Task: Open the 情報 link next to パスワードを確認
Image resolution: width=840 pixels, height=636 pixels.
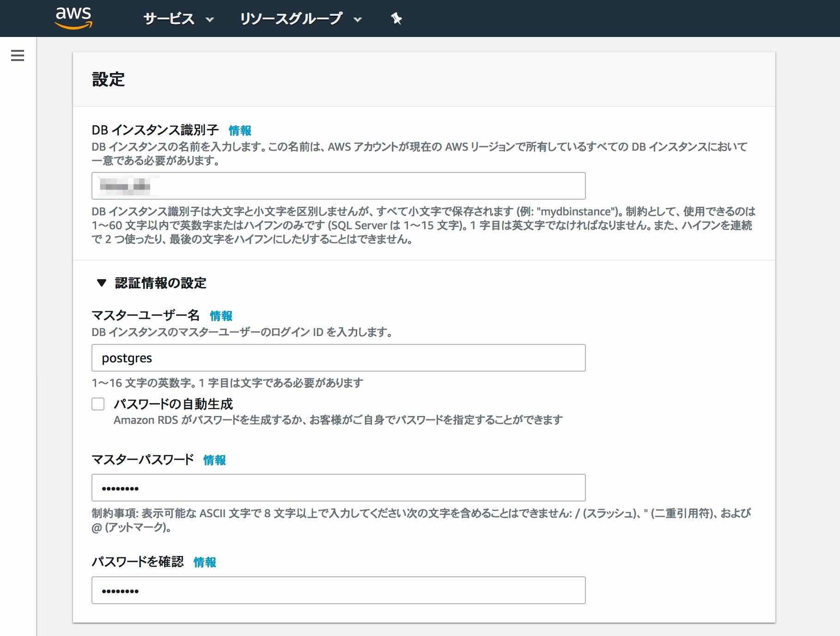Action: pos(205,563)
